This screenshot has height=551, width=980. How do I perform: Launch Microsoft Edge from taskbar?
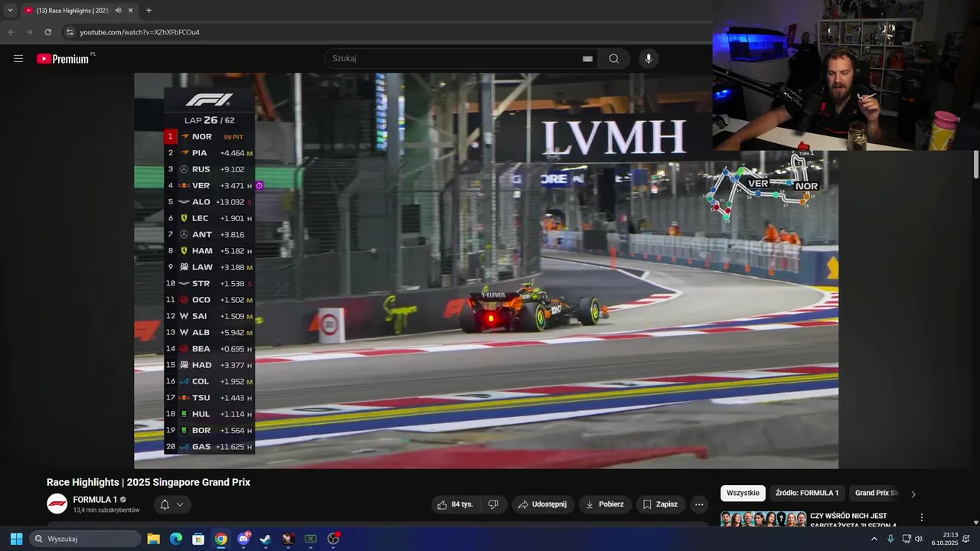pos(175,539)
